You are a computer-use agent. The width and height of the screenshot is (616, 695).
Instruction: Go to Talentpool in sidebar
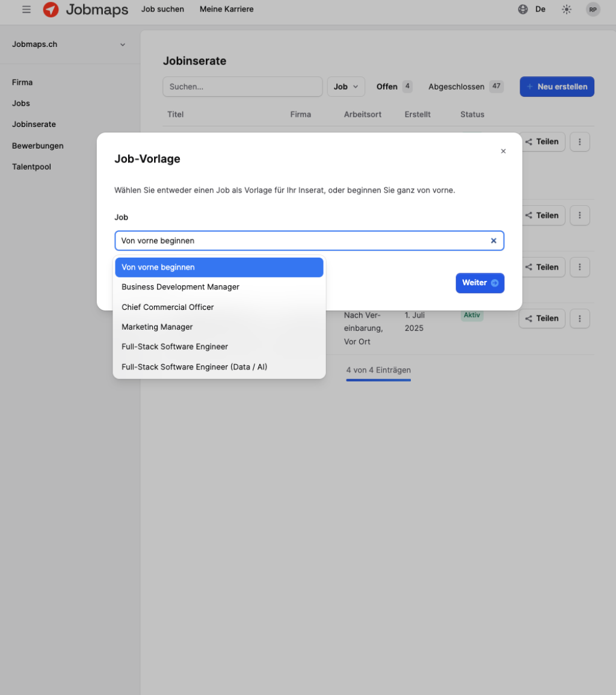[31, 167]
